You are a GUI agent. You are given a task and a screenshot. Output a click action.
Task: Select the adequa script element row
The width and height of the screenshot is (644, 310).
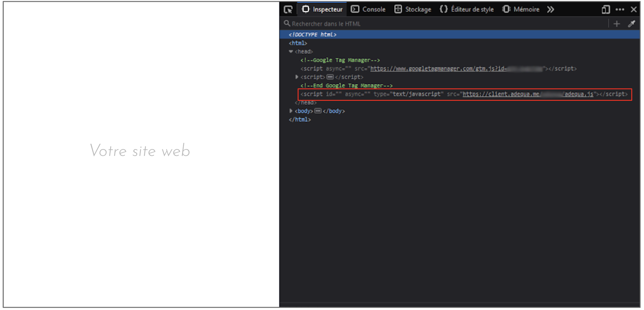click(x=464, y=94)
